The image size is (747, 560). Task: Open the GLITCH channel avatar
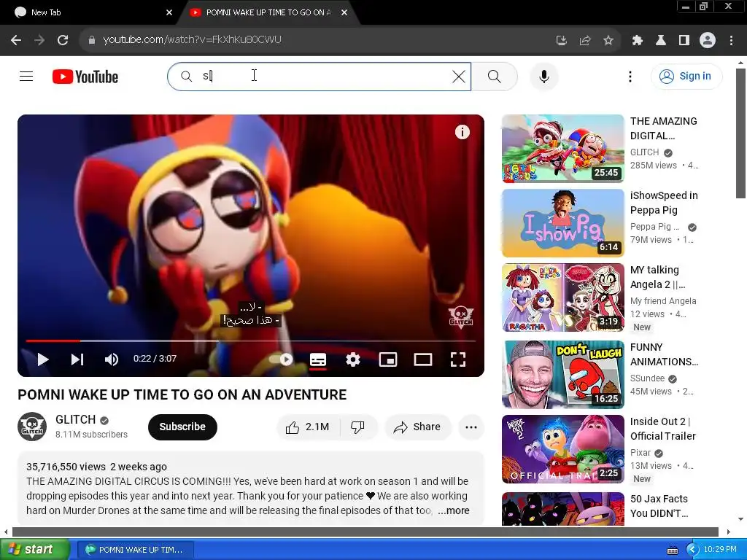(32, 427)
